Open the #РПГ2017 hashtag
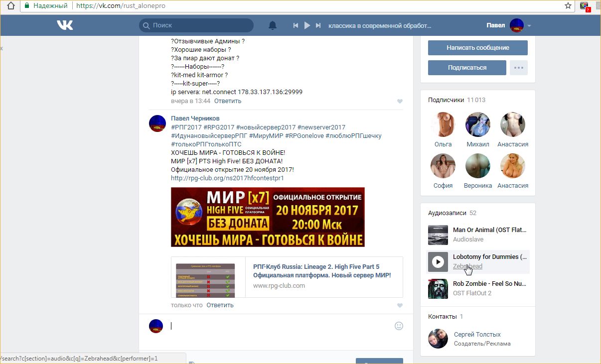This screenshot has width=601, height=364. [x=186, y=127]
